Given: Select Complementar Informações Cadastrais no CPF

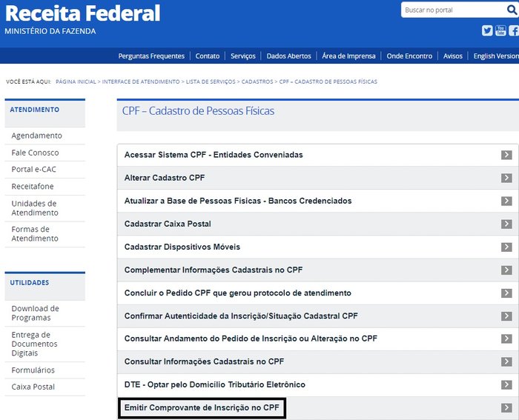Looking at the screenshot, I should point(214,270).
